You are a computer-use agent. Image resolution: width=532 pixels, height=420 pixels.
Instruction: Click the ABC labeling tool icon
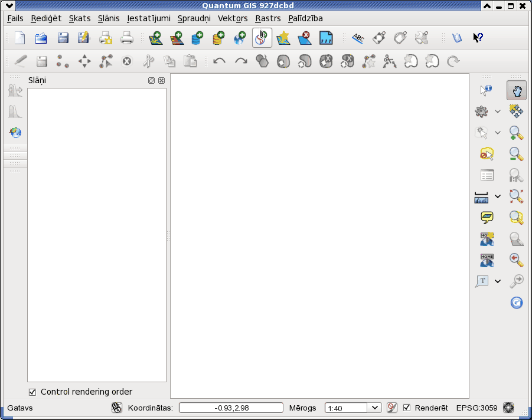[358, 38]
